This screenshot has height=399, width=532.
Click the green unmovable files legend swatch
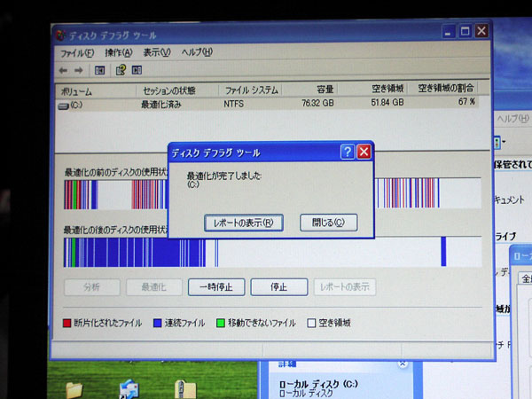(221, 323)
